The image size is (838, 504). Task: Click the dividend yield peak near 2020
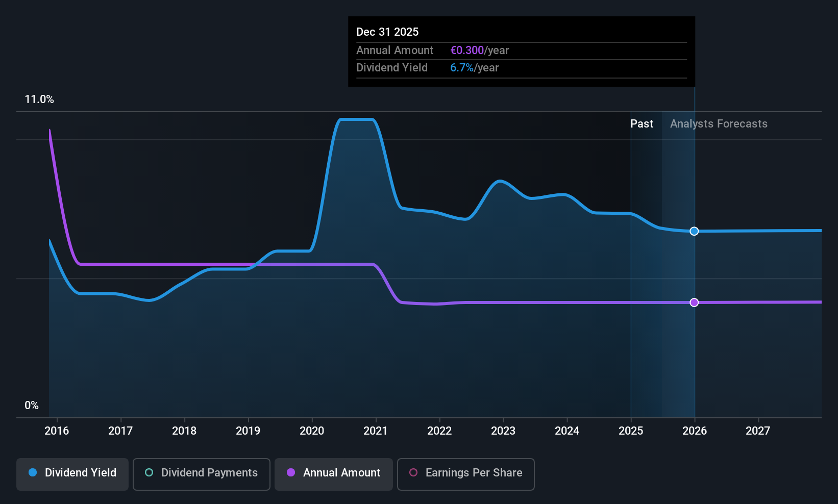coord(357,119)
